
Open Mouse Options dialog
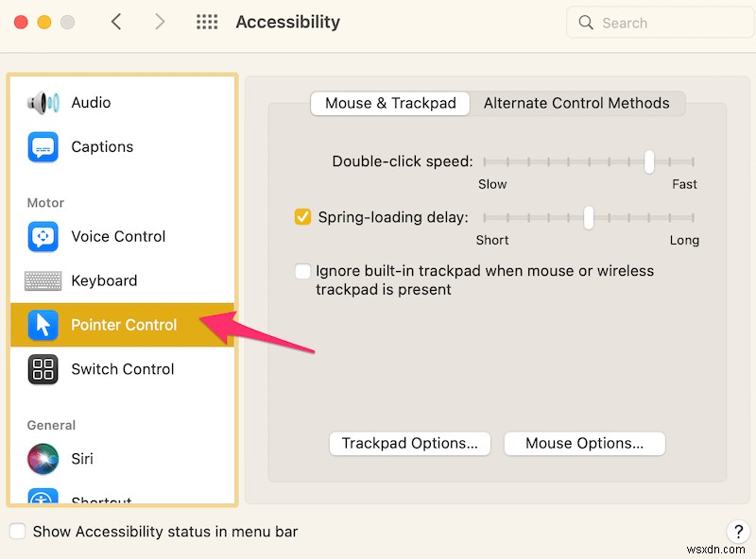click(584, 443)
